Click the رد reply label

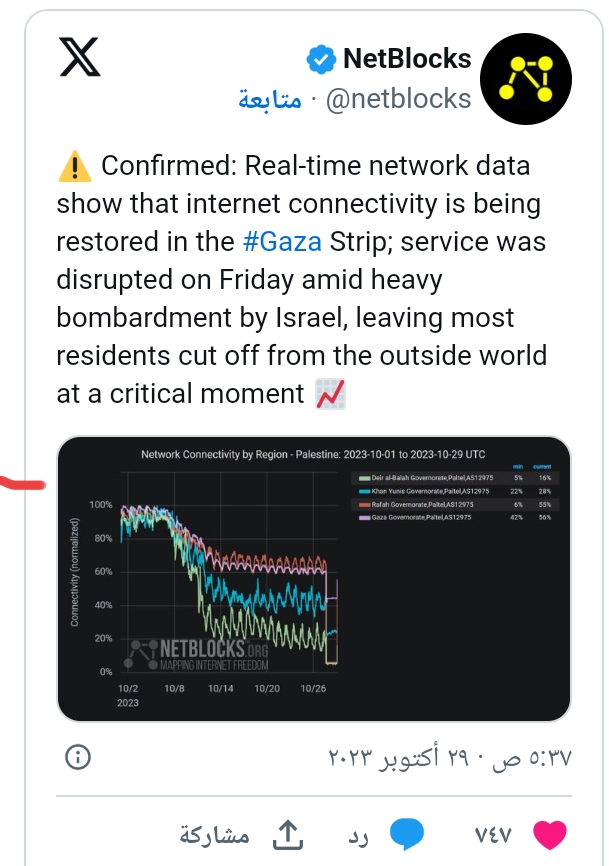point(359,833)
